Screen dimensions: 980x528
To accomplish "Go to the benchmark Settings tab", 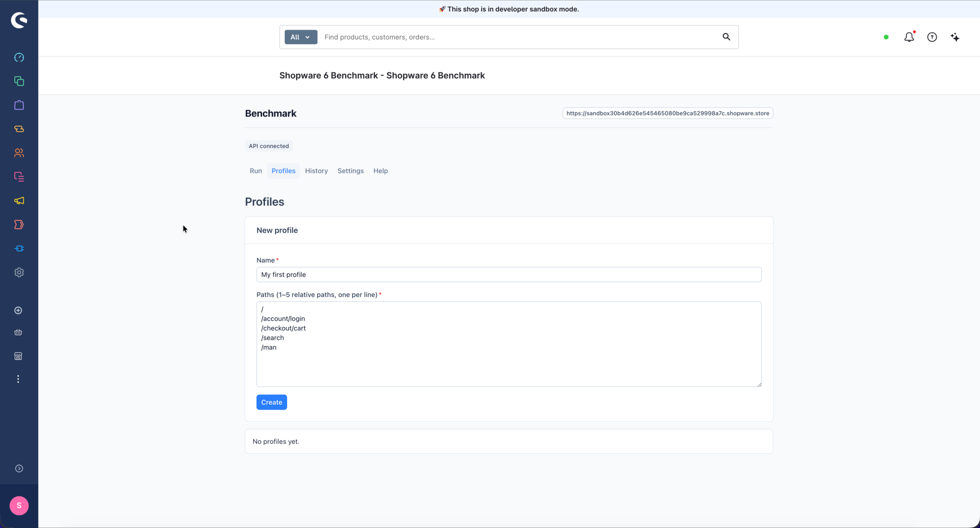I will click(350, 171).
